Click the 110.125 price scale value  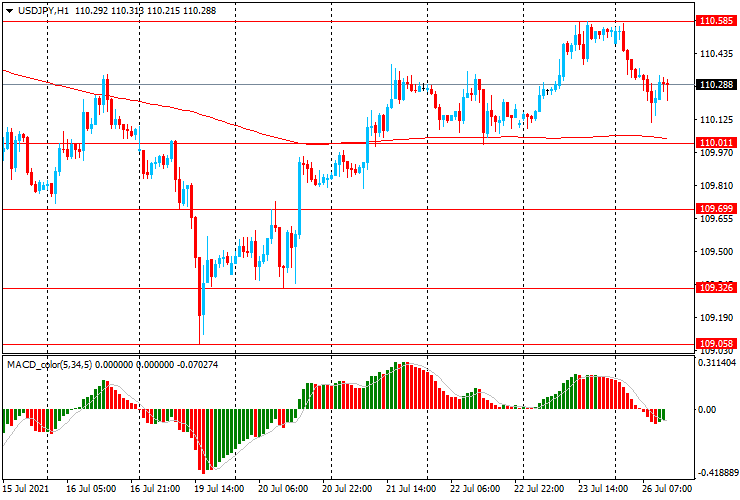pos(716,120)
